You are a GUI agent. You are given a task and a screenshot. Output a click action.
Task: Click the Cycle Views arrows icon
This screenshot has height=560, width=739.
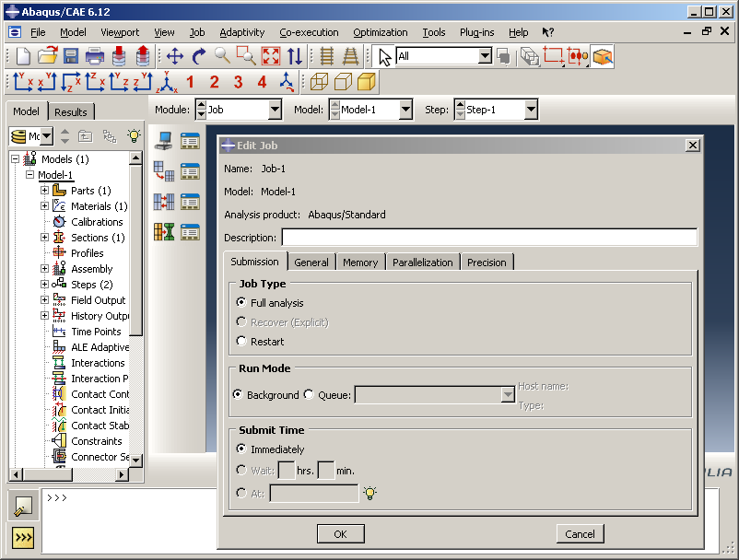tap(295, 56)
